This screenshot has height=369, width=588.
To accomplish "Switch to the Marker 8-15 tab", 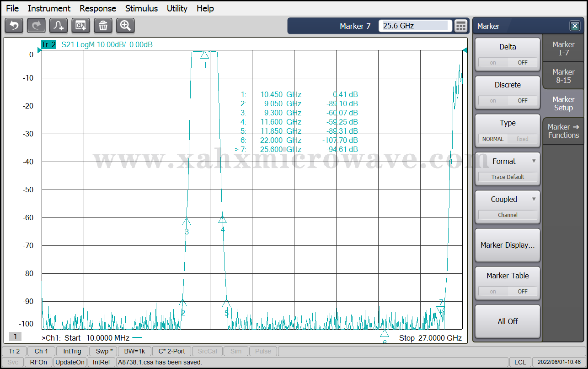I will tap(563, 76).
